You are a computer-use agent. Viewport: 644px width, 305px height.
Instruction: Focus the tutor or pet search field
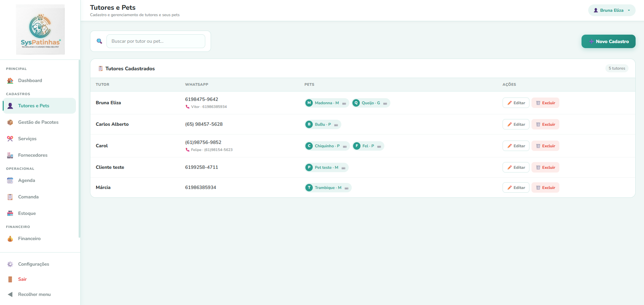156,41
